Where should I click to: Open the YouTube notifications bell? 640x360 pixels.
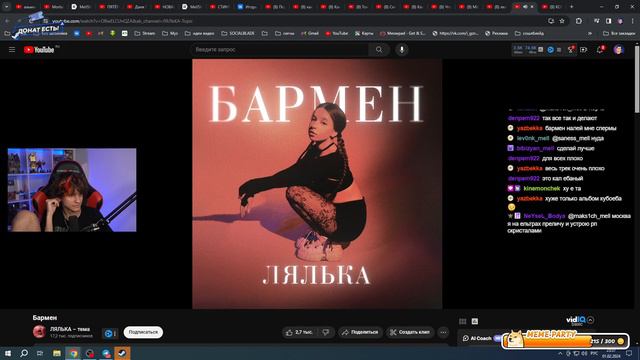pyautogui.click(x=600, y=49)
